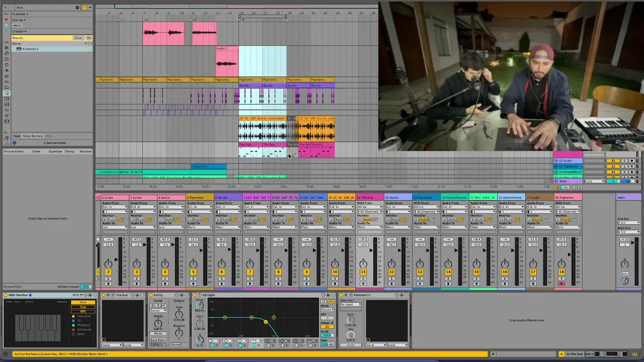The height and width of the screenshot is (362, 644).
Task: Enable Bass Mono in Utility
Action: [158, 340]
